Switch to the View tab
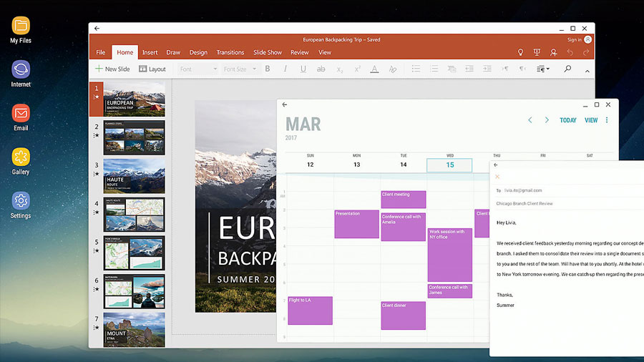 click(x=324, y=52)
